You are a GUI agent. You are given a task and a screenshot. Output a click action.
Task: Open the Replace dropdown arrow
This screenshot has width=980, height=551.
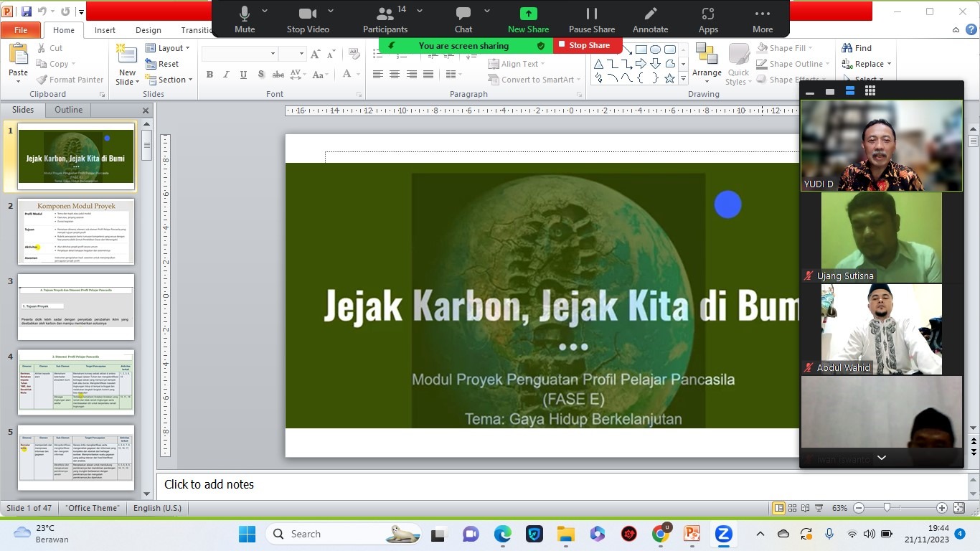(890, 64)
